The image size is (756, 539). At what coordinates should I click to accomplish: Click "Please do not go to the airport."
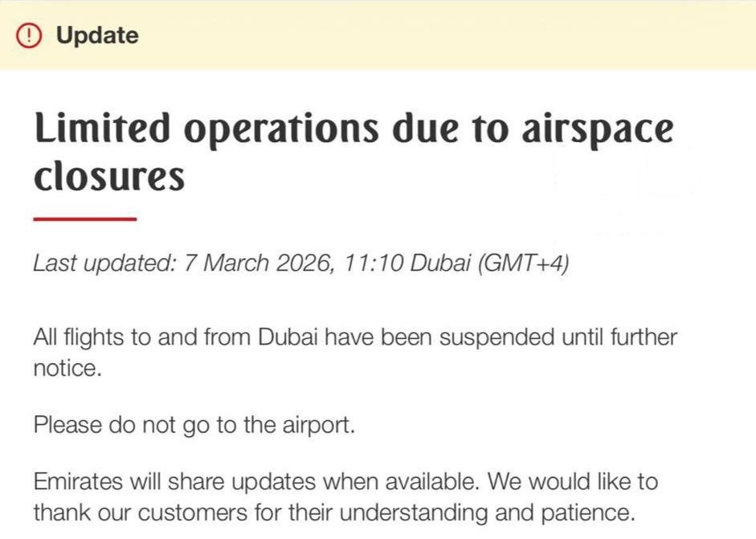coord(194,425)
